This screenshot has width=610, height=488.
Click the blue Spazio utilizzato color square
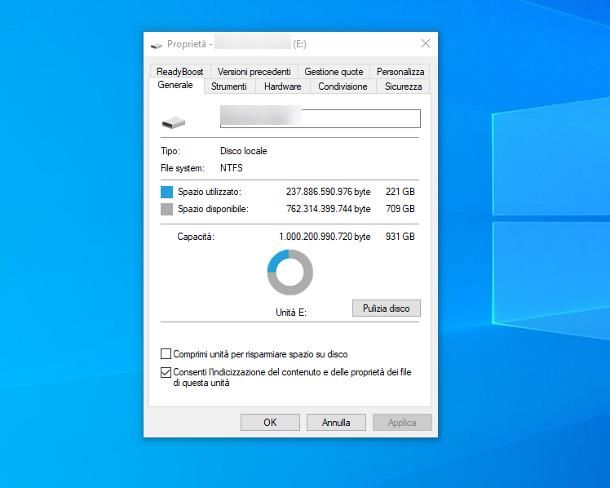click(167, 191)
